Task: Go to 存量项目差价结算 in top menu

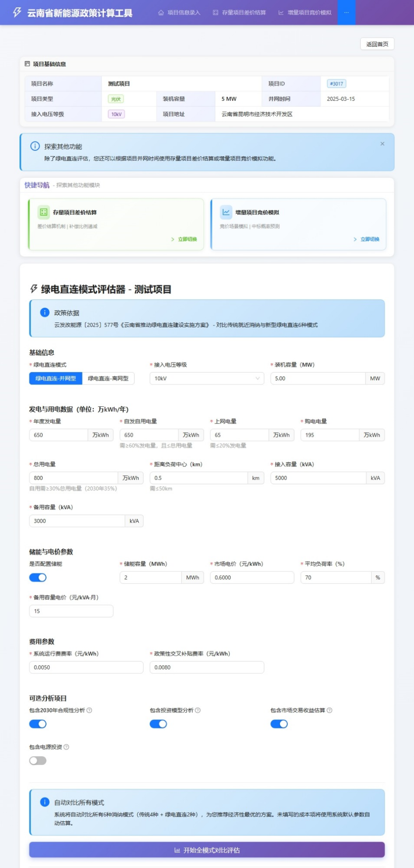Action: tap(239, 12)
